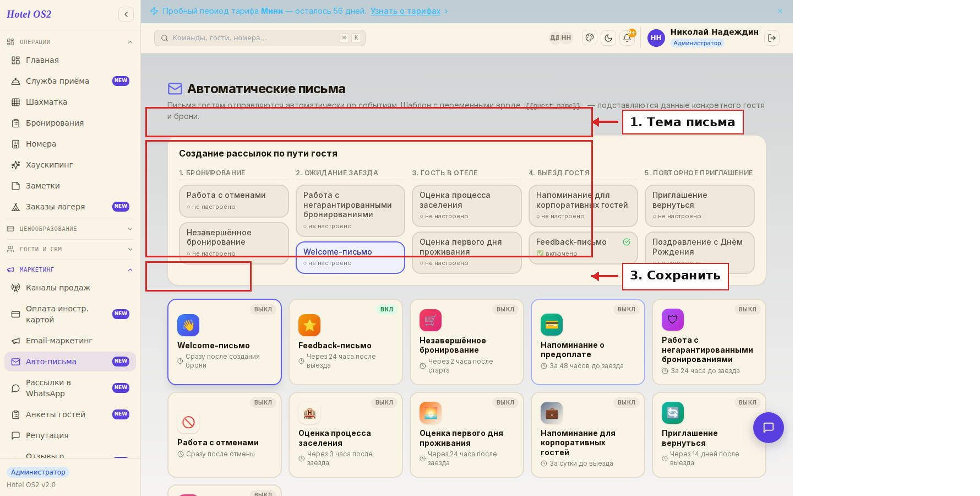Open Хаускипинг in the sidebar

pyautogui.click(x=70, y=165)
